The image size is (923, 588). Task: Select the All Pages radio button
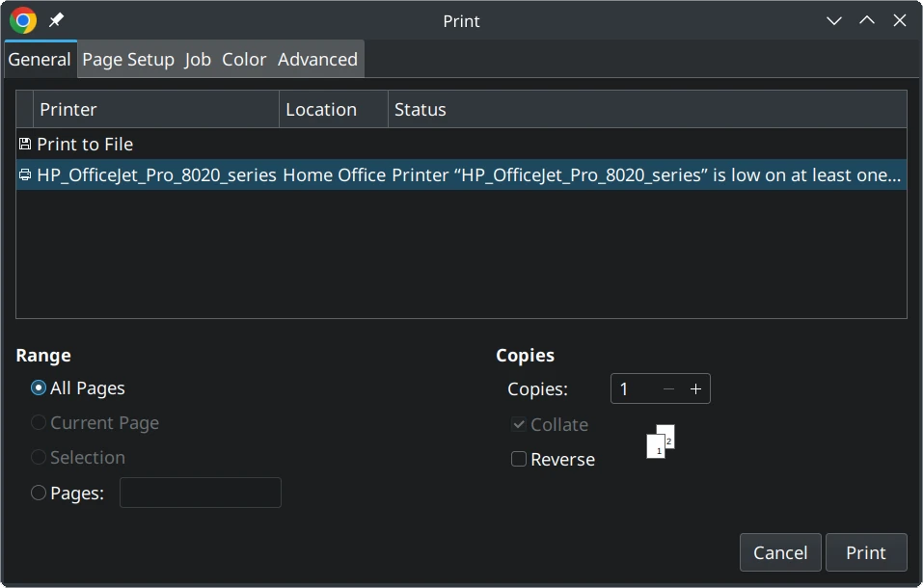(39, 388)
